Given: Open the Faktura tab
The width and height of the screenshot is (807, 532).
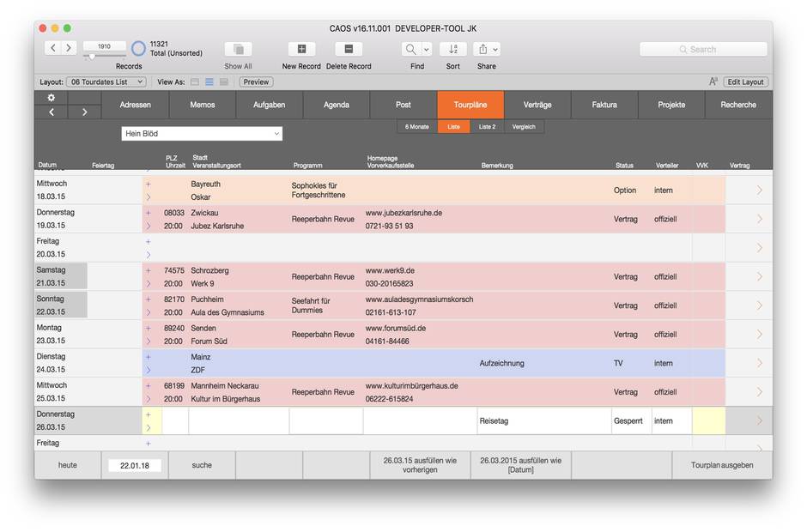Looking at the screenshot, I should coord(604,105).
